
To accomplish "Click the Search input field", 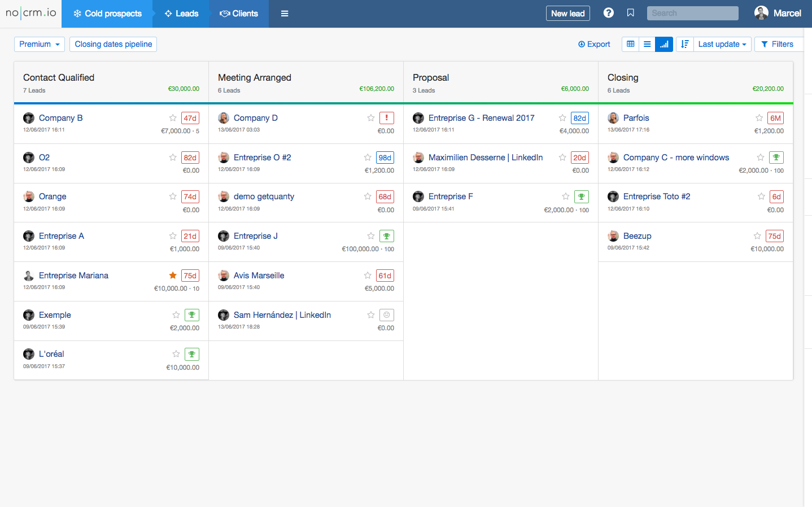I will click(693, 13).
